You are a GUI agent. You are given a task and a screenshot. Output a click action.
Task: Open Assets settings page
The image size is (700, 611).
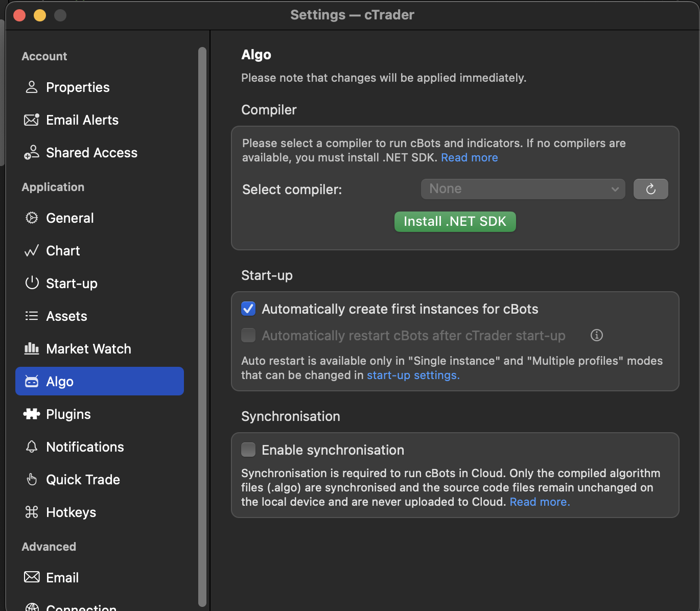coord(100,316)
